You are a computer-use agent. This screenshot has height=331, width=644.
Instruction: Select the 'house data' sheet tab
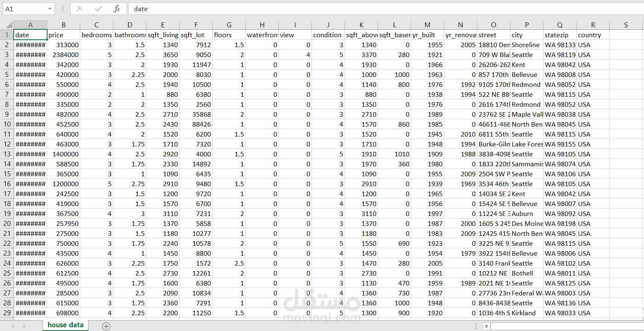(x=65, y=326)
